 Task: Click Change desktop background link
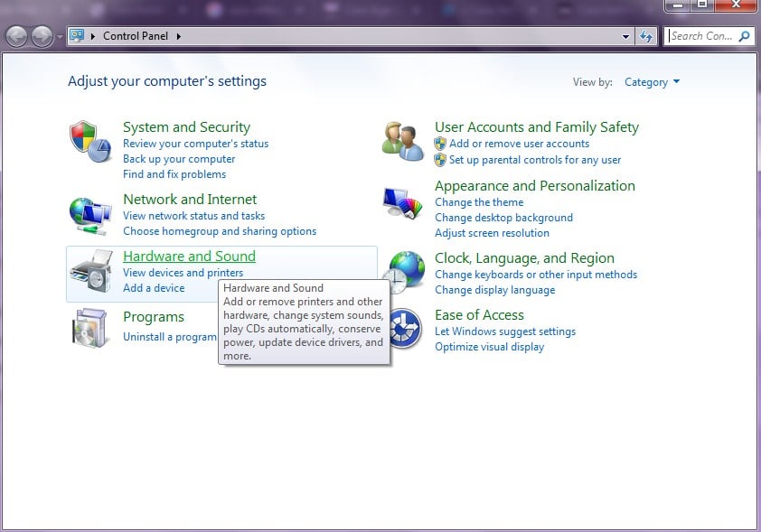(503, 218)
